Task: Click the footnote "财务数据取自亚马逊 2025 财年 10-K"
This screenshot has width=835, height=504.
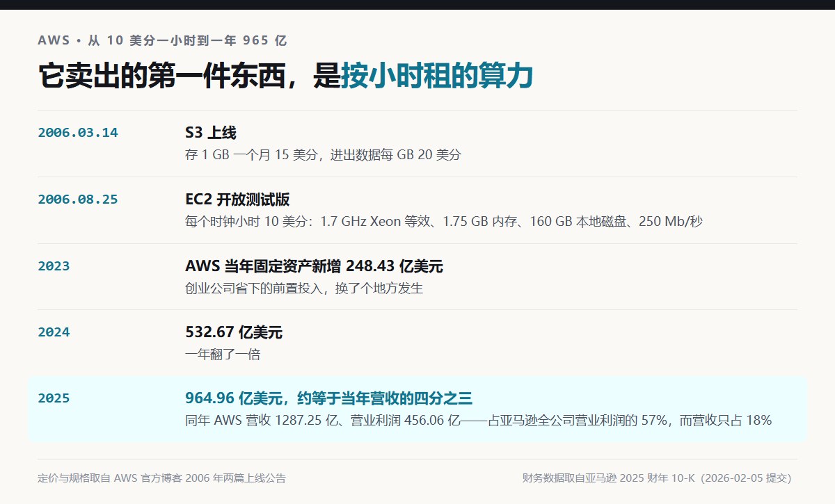Action: pos(657,478)
